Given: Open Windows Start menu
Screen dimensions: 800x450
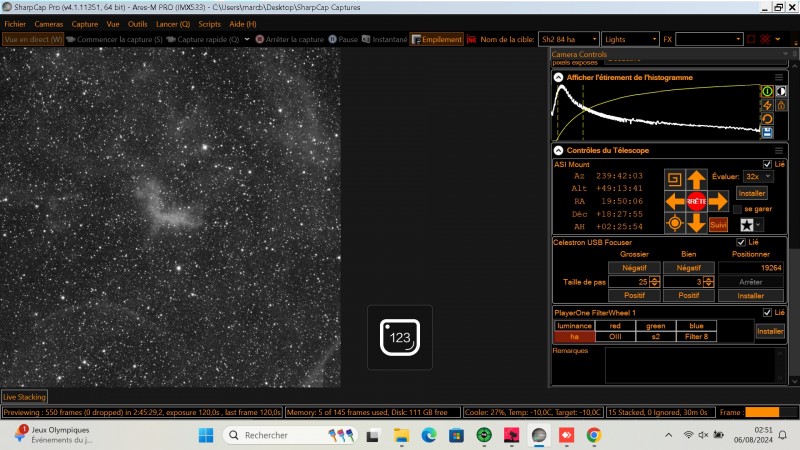Looking at the screenshot, I should 206,435.
